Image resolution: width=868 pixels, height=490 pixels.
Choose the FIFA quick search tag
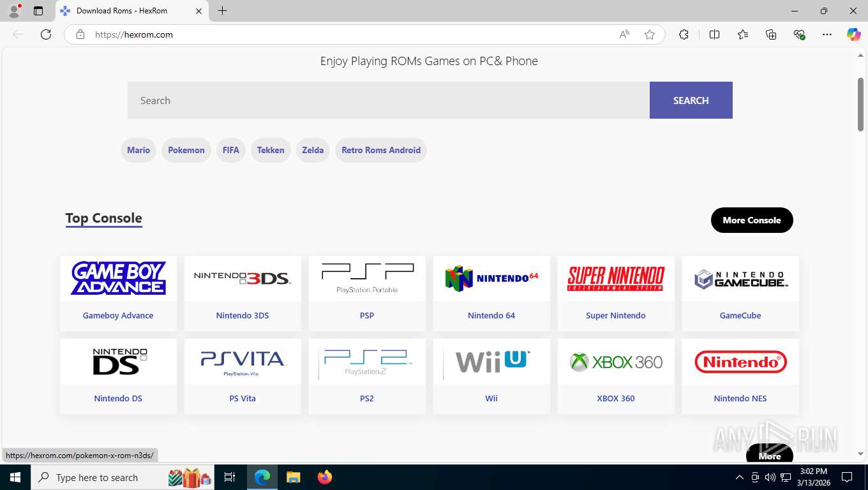231,150
